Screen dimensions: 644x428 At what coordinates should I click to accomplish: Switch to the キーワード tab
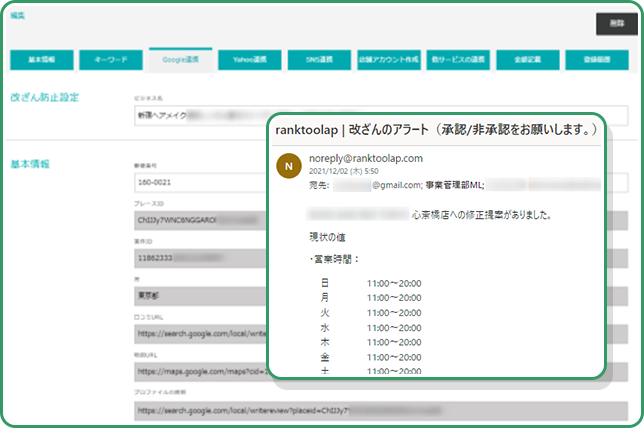[x=111, y=60]
